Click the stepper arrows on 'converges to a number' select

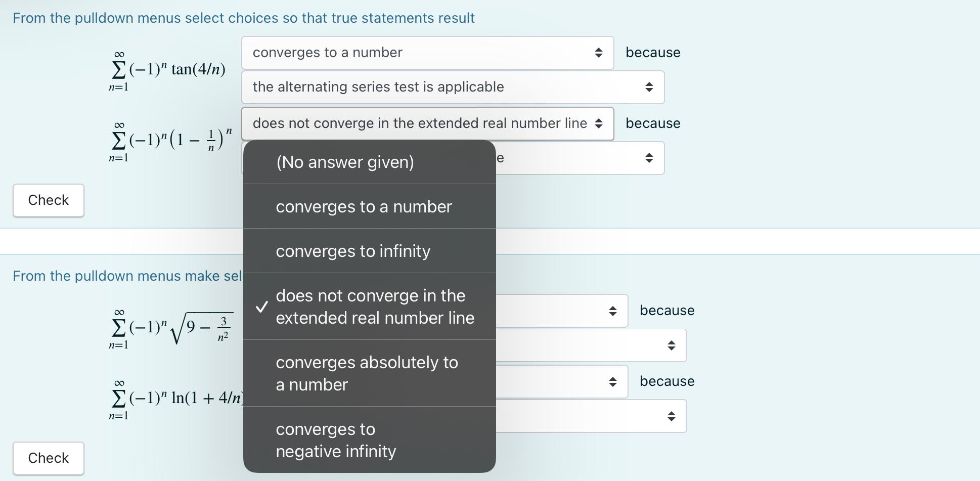click(x=599, y=52)
